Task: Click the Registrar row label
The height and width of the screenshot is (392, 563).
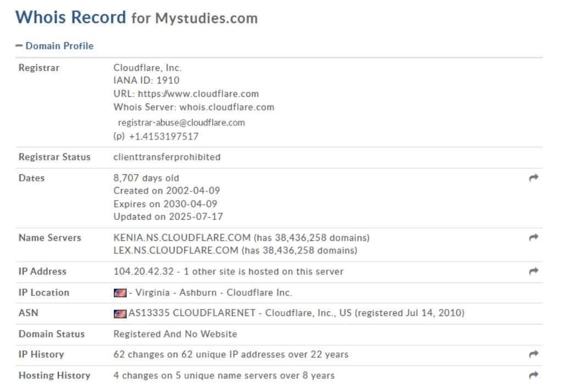Action: 39,68
